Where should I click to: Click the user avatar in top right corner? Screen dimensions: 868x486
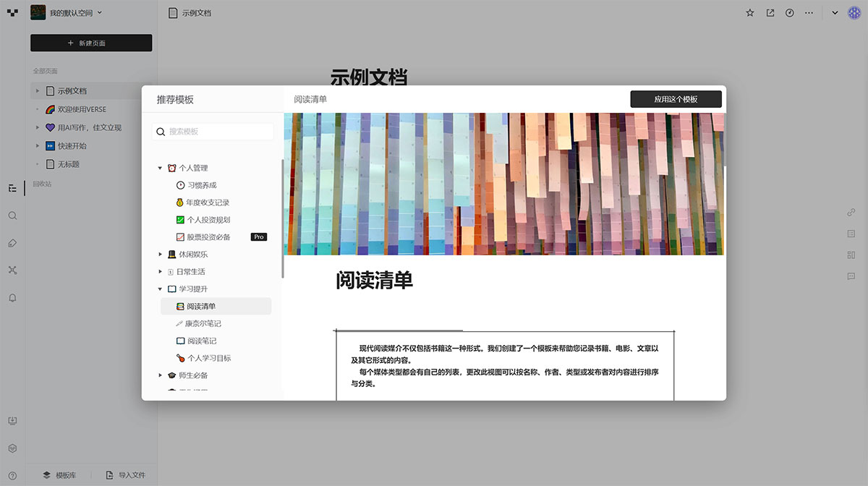click(x=854, y=12)
